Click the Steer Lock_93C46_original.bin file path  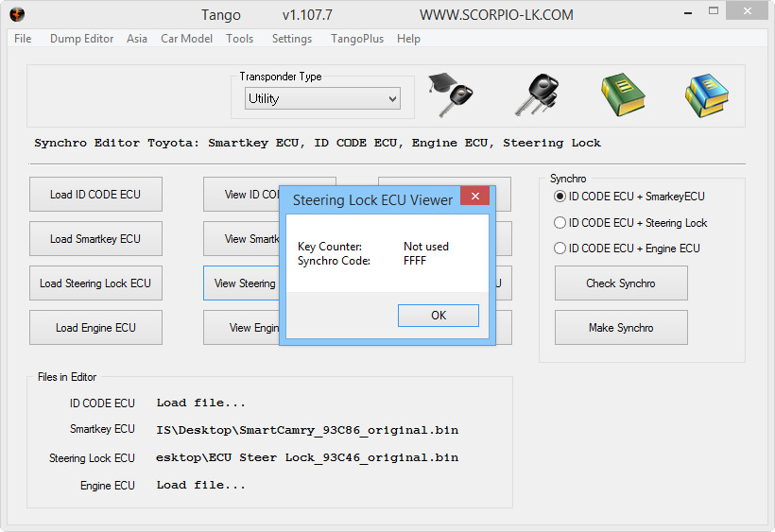[x=307, y=457]
